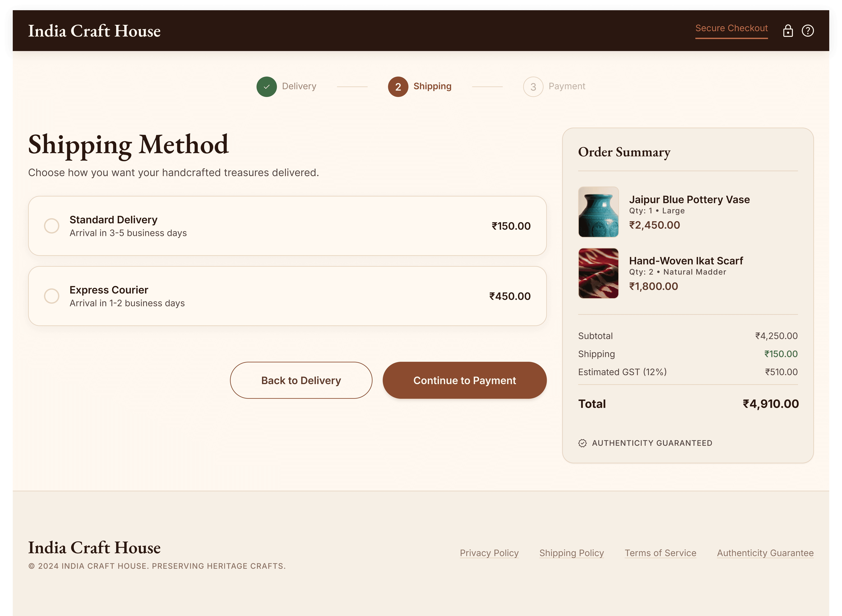Open the Terms of Service link
The height and width of the screenshot is (616, 842).
(x=661, y=553)
